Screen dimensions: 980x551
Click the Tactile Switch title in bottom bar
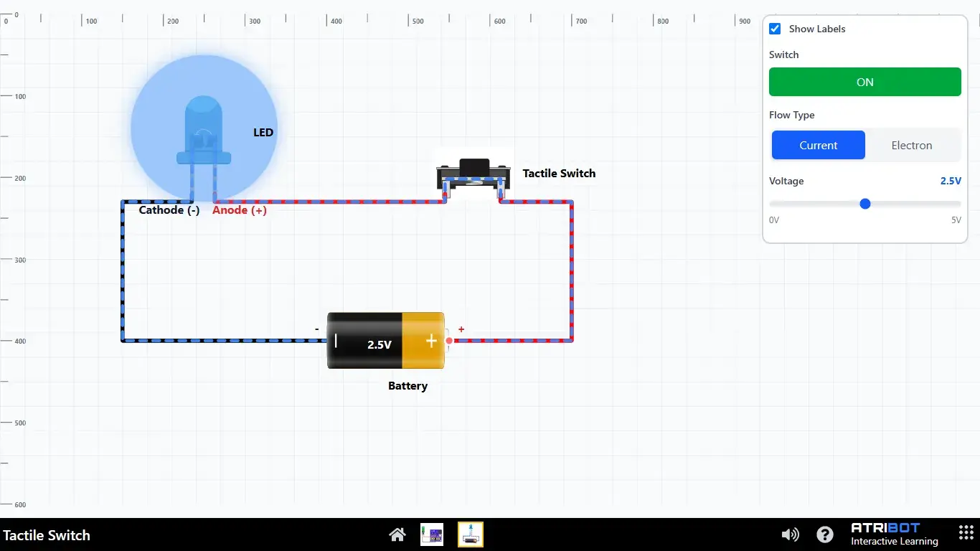point(47,535)
